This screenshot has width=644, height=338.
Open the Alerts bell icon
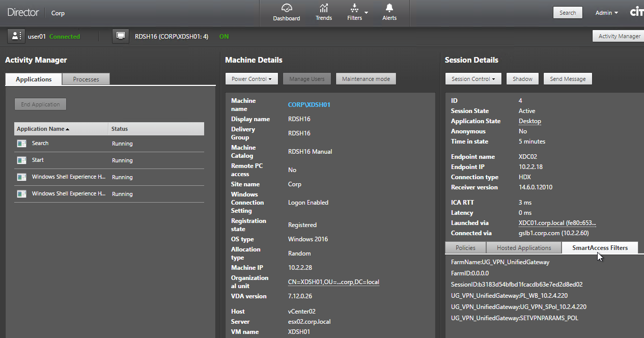[389, 8]
